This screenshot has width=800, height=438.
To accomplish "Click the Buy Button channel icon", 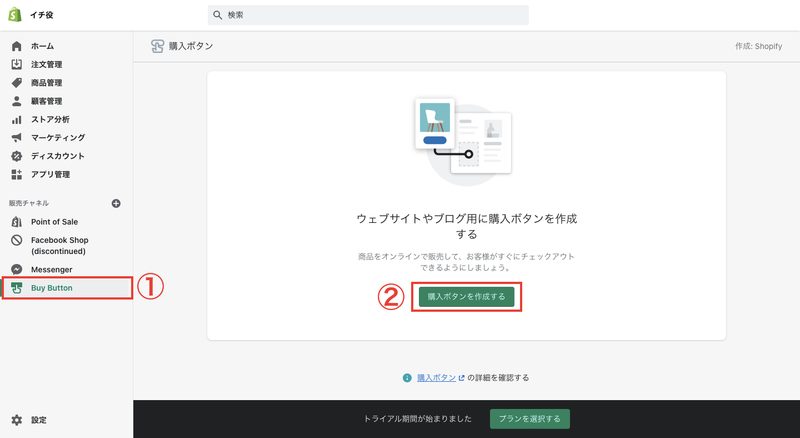I will [17, 288].
